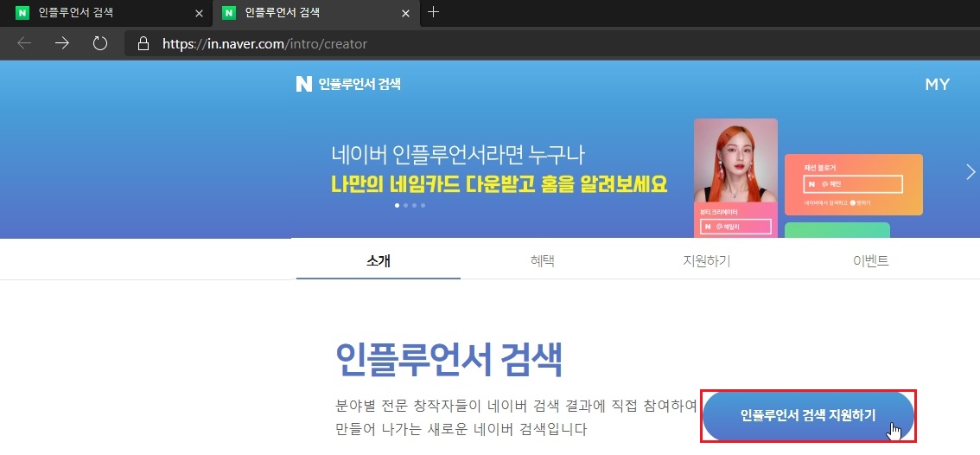
Task: Close the first 인플루언서 검색 tab
Action: pos(200,12)
